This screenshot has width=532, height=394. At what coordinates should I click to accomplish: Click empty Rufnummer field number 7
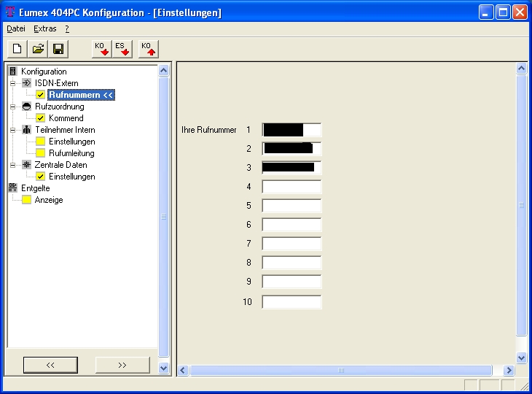(292, 244)
